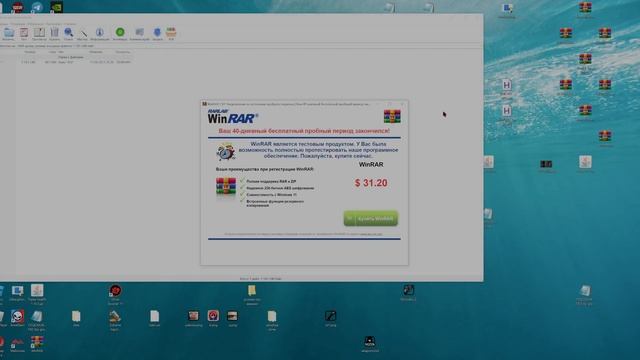
Task: Open the website link at dialog bottom
Action: point(371,234)
